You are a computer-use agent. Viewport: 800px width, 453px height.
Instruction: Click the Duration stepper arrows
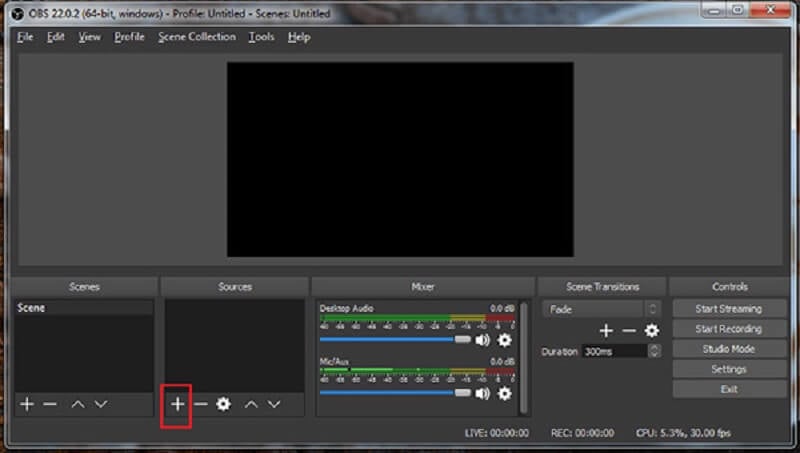pyautogui.click(x=654, y=351)
